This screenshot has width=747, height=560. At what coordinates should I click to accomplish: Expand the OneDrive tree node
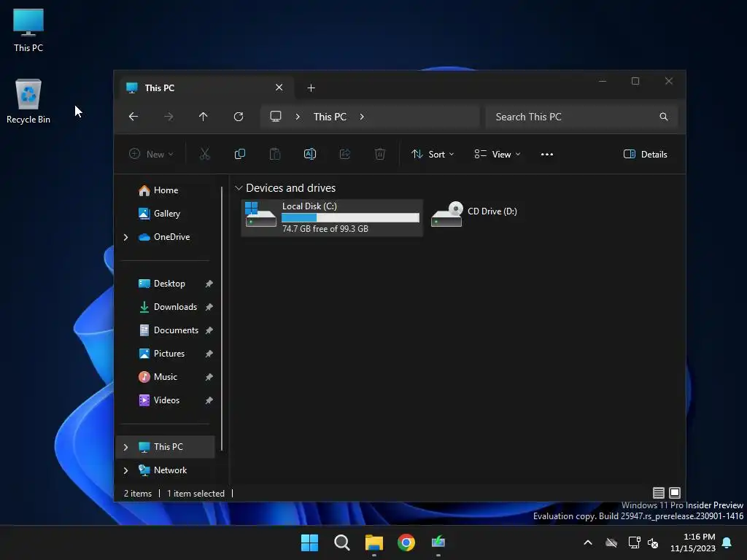click(125, 237)
